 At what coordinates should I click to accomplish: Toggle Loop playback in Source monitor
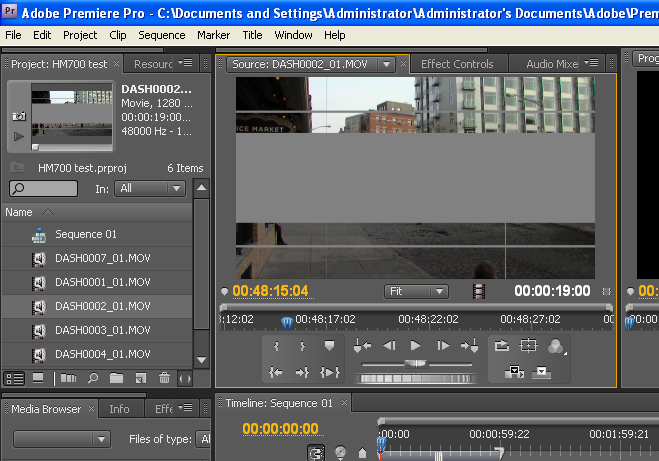click(502, 346)
